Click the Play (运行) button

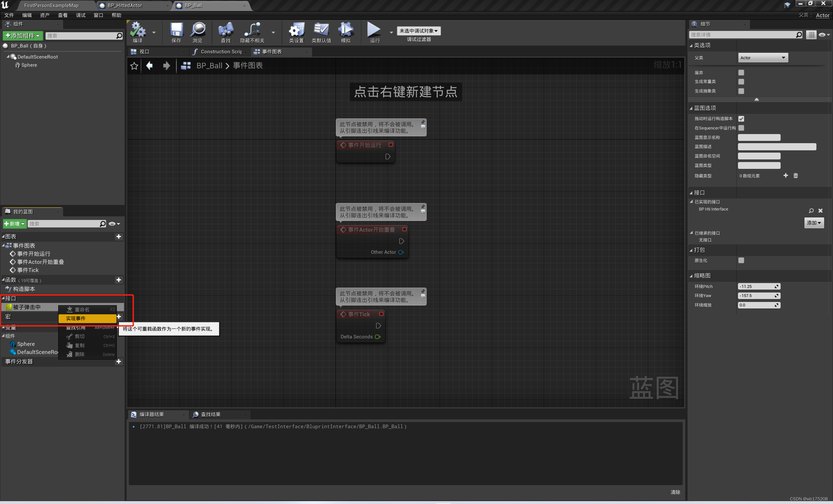point(374,32)
